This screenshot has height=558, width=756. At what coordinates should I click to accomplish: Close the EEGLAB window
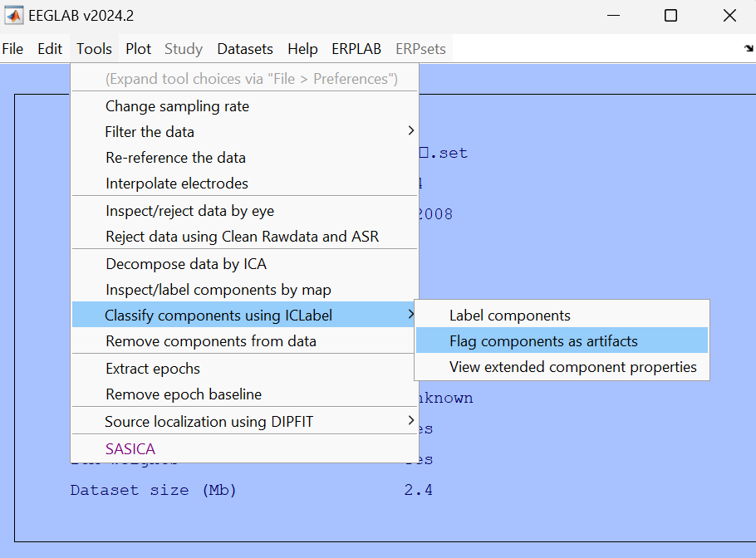pos(730,16)
